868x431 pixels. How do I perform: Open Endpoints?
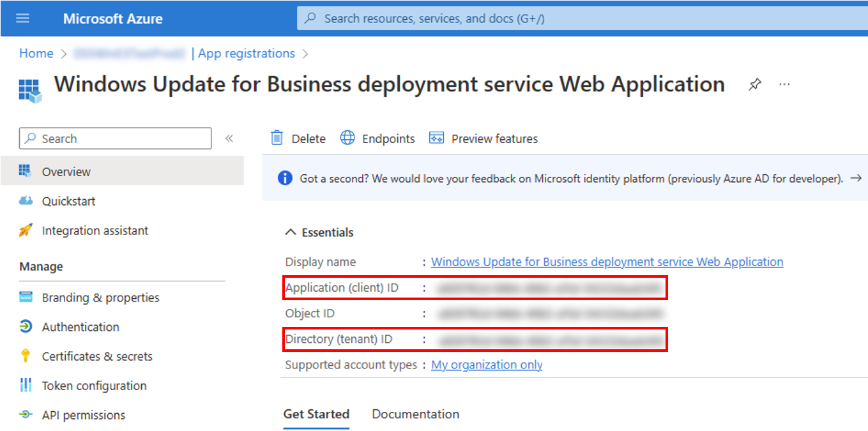point(388,139)
